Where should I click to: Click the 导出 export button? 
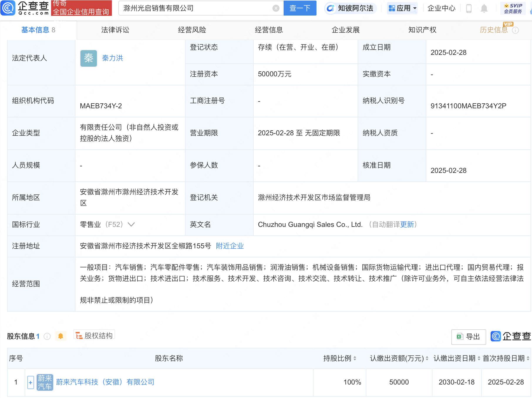tap(469, 337)
